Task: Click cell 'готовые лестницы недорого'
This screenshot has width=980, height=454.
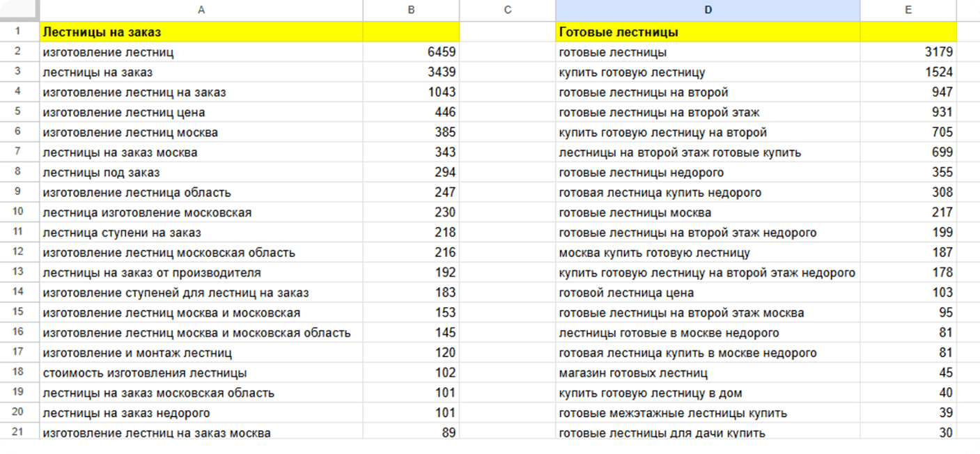Action: pyautogui.click(x=708, y=172)
